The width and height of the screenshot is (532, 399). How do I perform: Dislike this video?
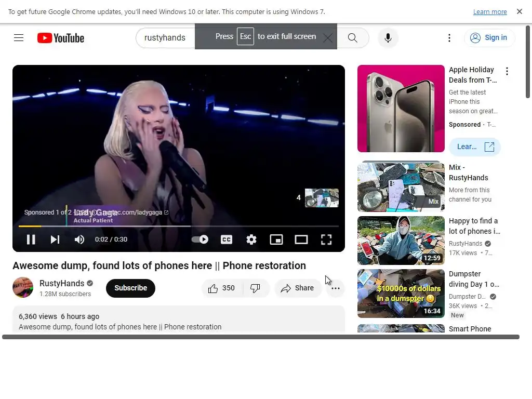point(256,288)
